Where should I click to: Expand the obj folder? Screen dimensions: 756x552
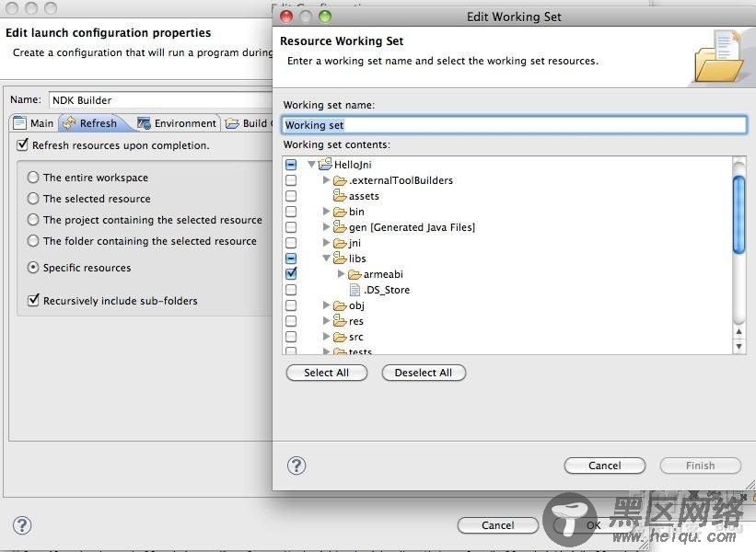click(326, 305)
